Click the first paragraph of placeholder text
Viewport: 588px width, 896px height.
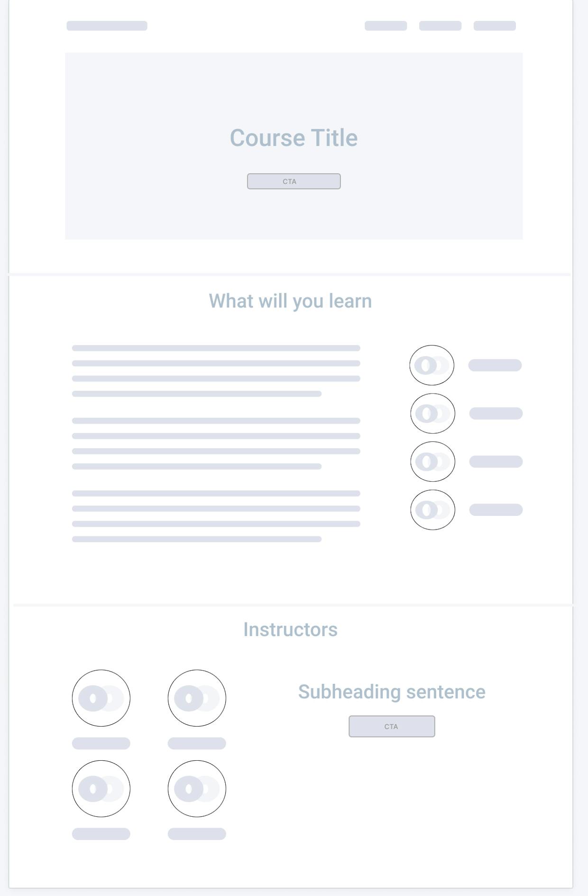click(216, 371)
